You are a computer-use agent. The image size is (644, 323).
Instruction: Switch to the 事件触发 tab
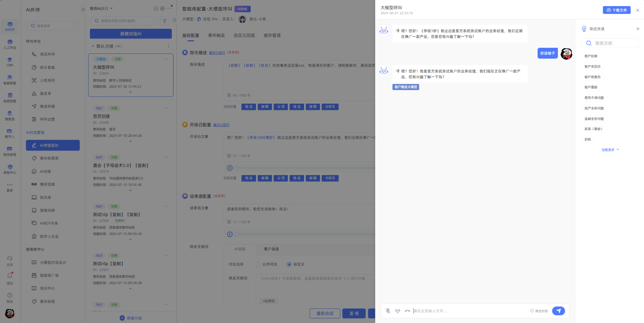coord(216,35)
